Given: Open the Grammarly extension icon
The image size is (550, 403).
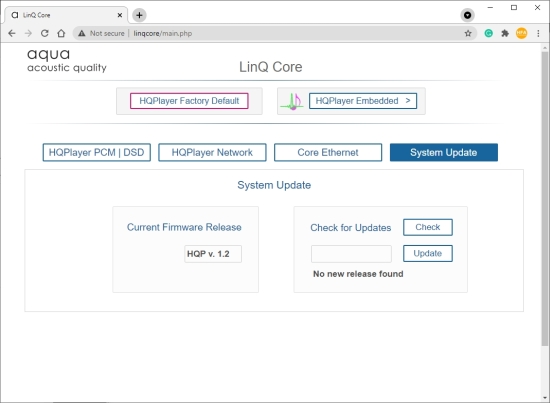Looking at the screenshot, I should click(x=488, y=33).
